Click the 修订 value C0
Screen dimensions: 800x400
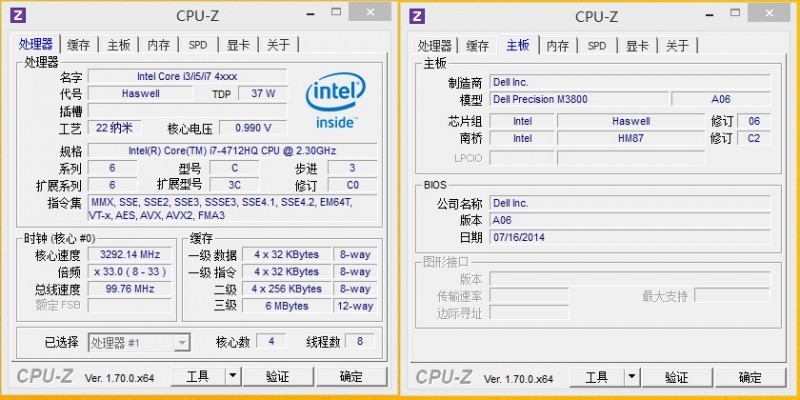pos(352,185)
